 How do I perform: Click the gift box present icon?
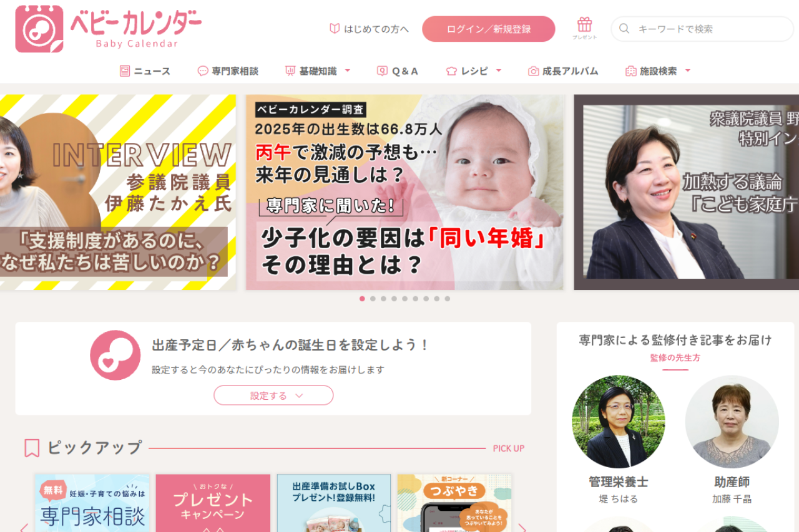(584, 25)
